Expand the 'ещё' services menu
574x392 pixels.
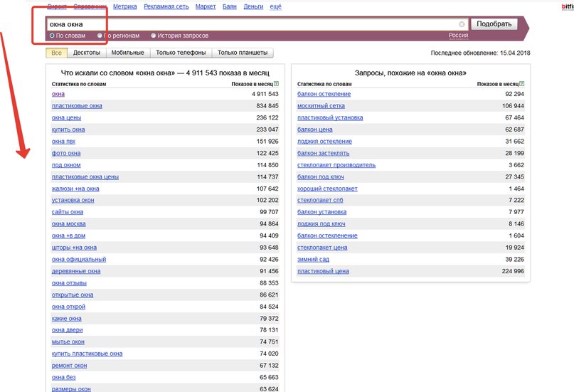click(x=276, y=6)
